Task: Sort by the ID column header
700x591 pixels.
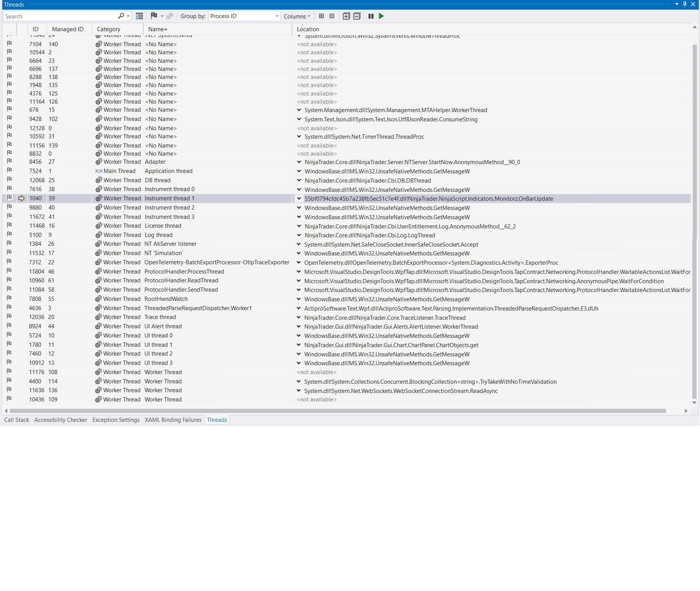Action: click(x=37, y=29)
